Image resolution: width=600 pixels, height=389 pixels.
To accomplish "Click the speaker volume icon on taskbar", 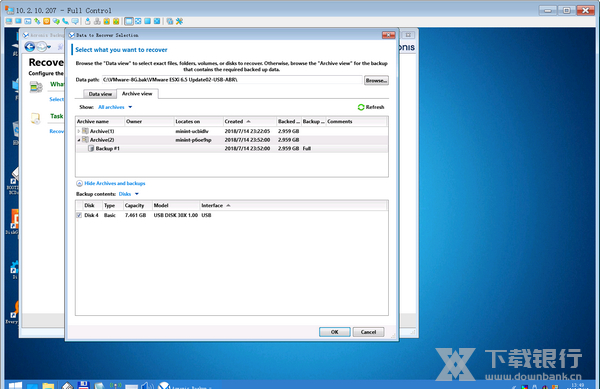I will point(147,386).
